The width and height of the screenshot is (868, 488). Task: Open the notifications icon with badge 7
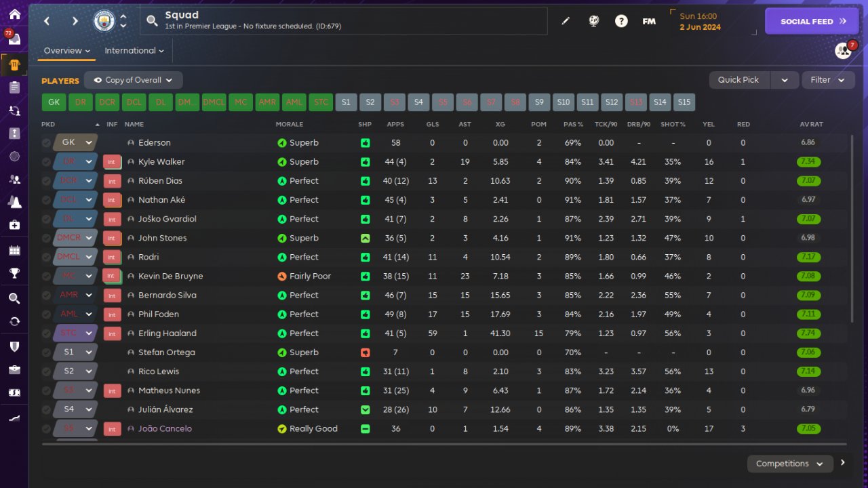844,50
